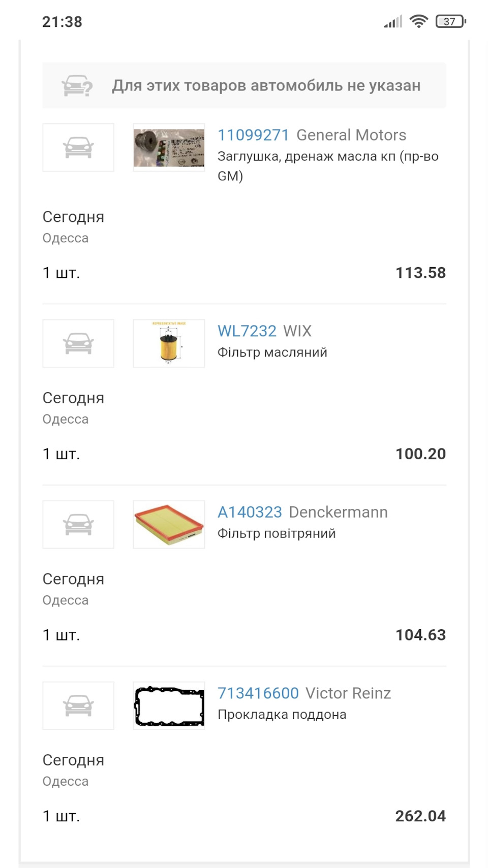Click car placeholder icon beside Victor Reinz gasket

pyautogui.click(x=78, y=705)
